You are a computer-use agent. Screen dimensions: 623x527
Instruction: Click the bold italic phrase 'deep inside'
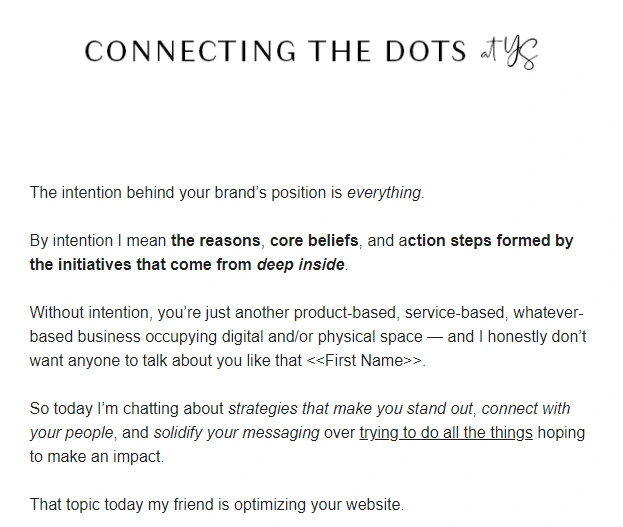click(300, 265)
